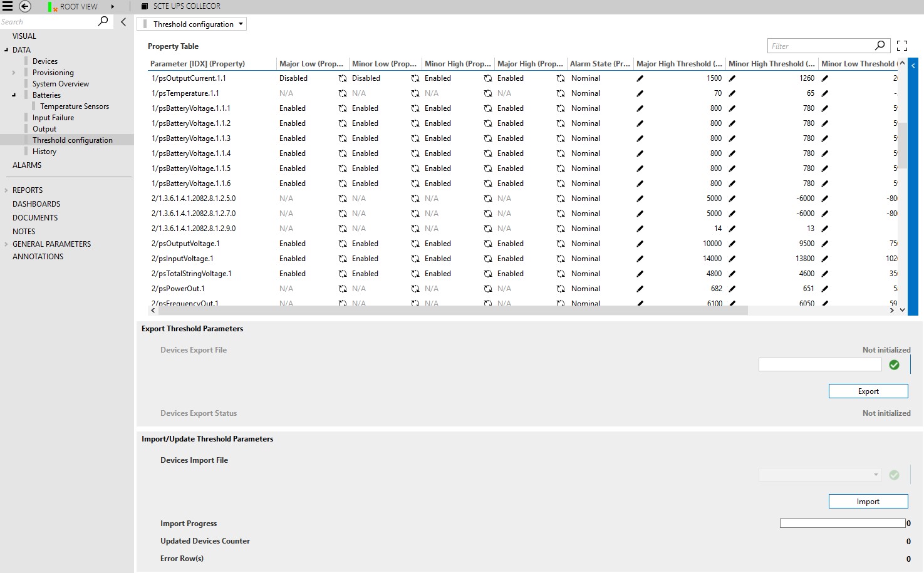The height and width of the screenshot is (573, 924).
Task: Open the Devices Import File dropdown
Action: (876, 475)
